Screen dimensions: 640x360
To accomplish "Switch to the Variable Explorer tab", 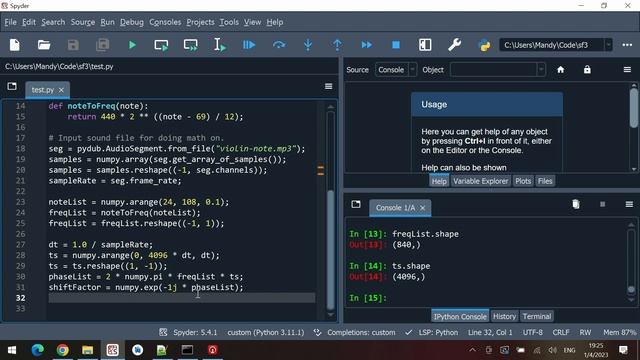I will point(480,181).
